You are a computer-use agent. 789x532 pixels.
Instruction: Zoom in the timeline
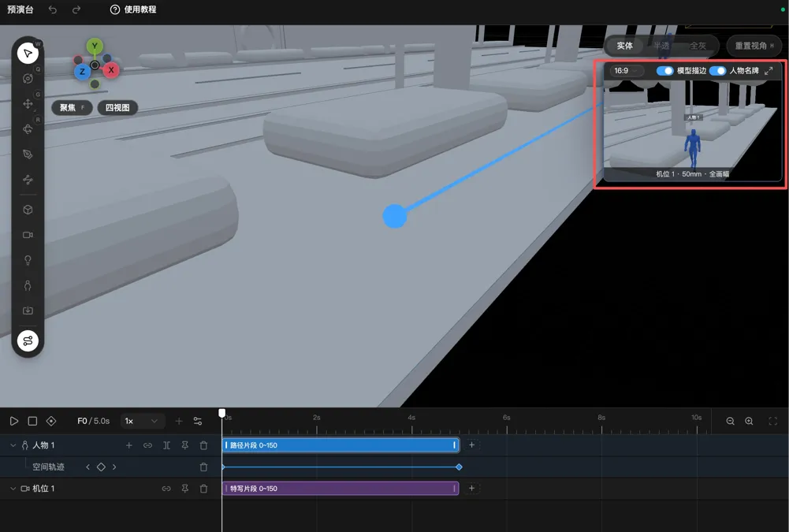[x=749, y=422]
